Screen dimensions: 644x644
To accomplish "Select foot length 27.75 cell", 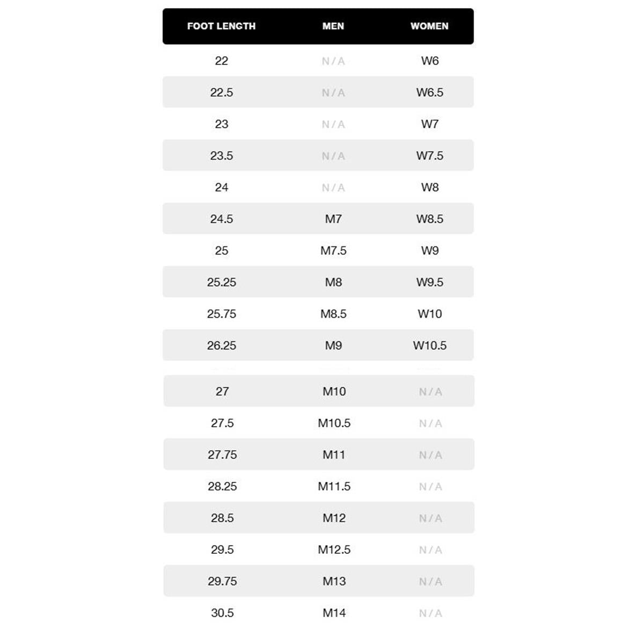I will [x=222, y=455].
